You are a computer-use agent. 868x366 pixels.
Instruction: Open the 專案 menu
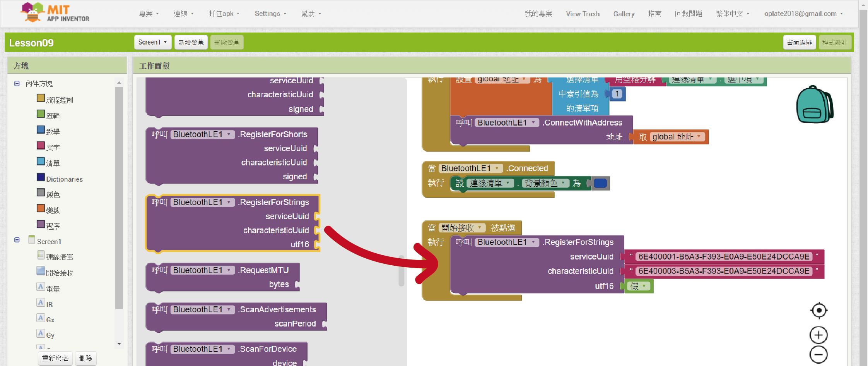point(149,14)
